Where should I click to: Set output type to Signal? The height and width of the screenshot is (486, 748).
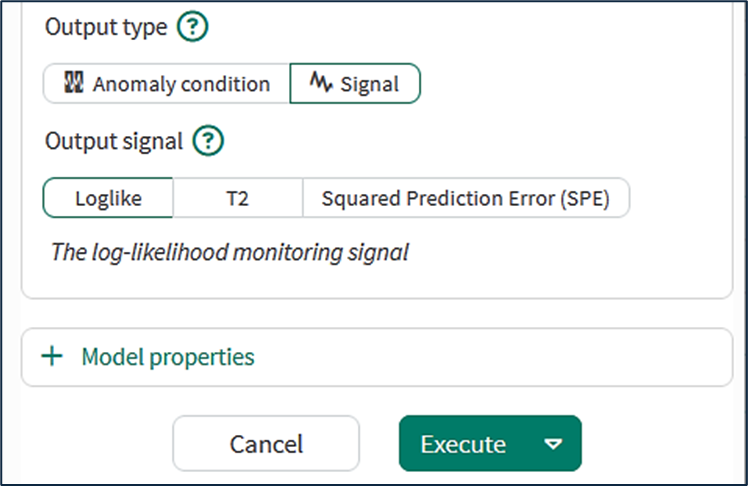coord(355,84)
